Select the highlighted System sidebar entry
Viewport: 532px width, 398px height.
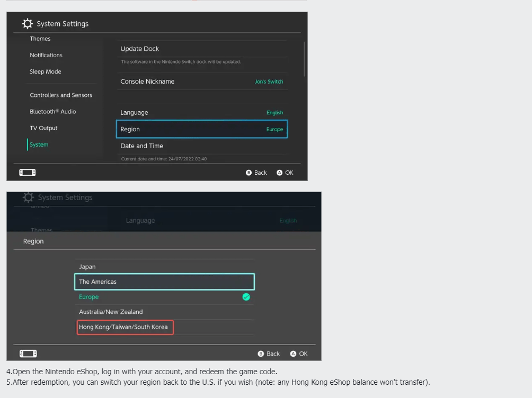[39, 144]
